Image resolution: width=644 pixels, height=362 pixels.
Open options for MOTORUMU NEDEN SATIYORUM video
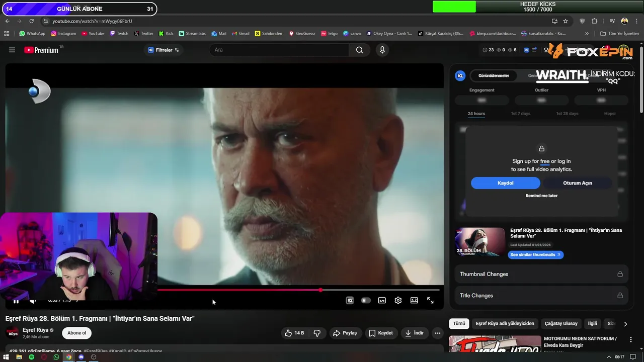(630, 340)
